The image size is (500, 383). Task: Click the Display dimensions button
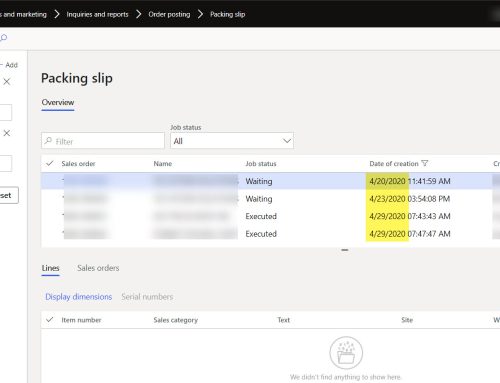coord(79,297)
